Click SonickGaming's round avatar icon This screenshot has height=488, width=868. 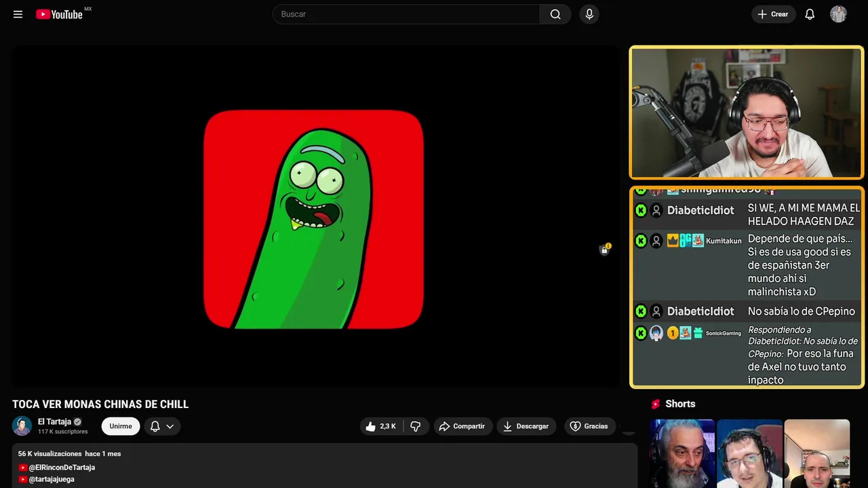click(656, 333)
